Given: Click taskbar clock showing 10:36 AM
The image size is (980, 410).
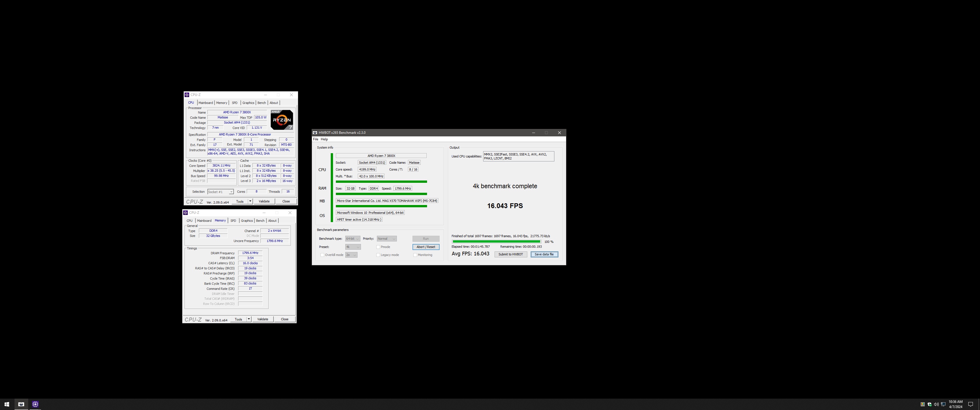Looking at the screenshot, I should pyautogui.click(x=955, y=404).
